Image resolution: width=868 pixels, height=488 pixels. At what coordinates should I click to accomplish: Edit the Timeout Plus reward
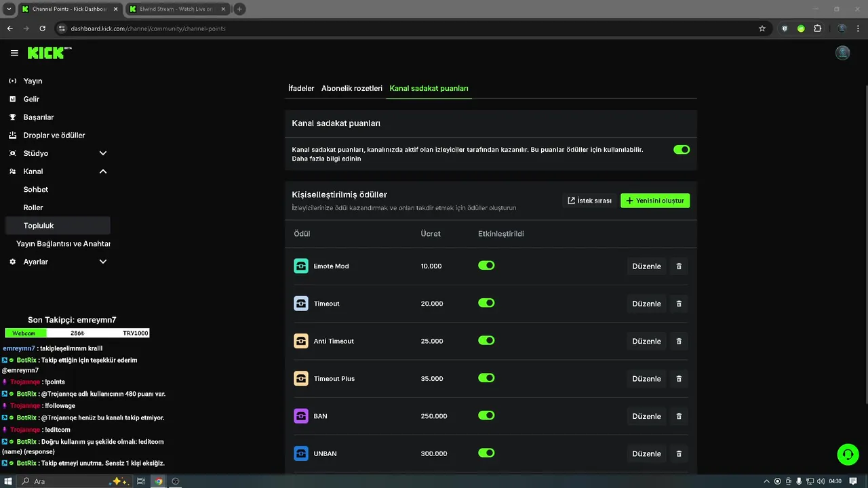pyautogui.click(x=646, y=379)
